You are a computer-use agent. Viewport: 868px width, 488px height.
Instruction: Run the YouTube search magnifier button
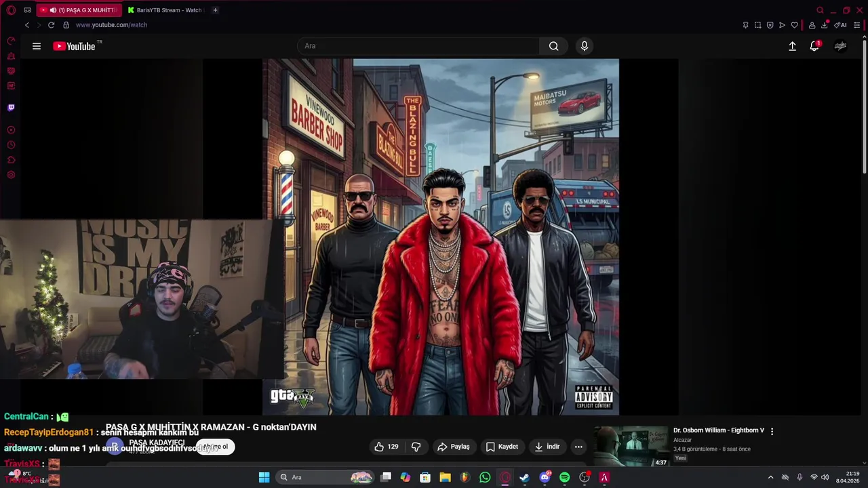(x=554, y=46)
